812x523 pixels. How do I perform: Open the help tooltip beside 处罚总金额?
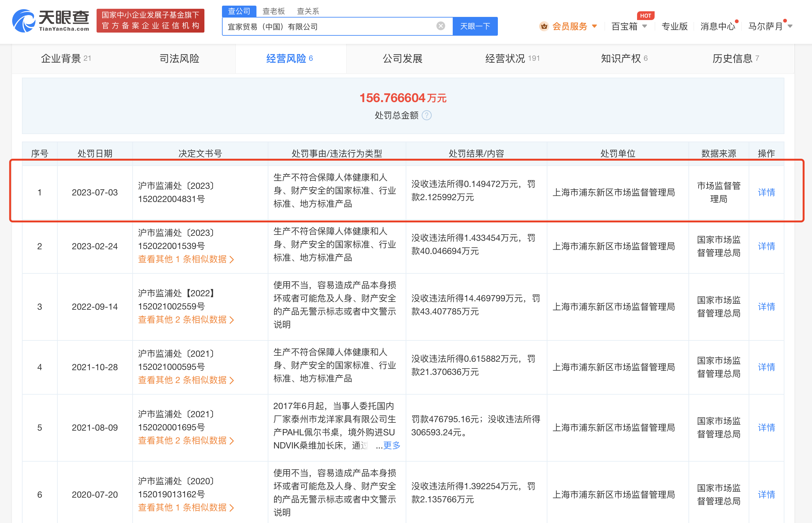point(427,116)
